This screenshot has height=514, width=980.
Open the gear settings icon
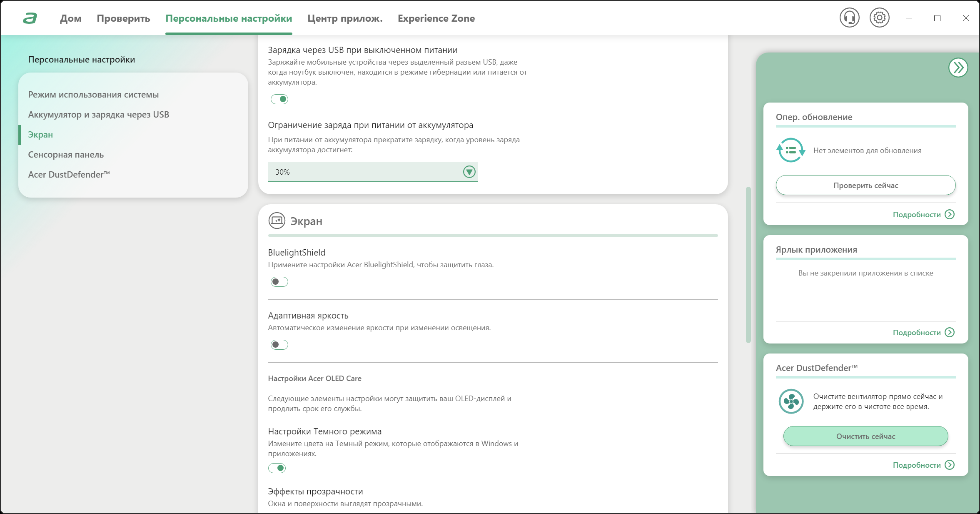click(879, 18)
